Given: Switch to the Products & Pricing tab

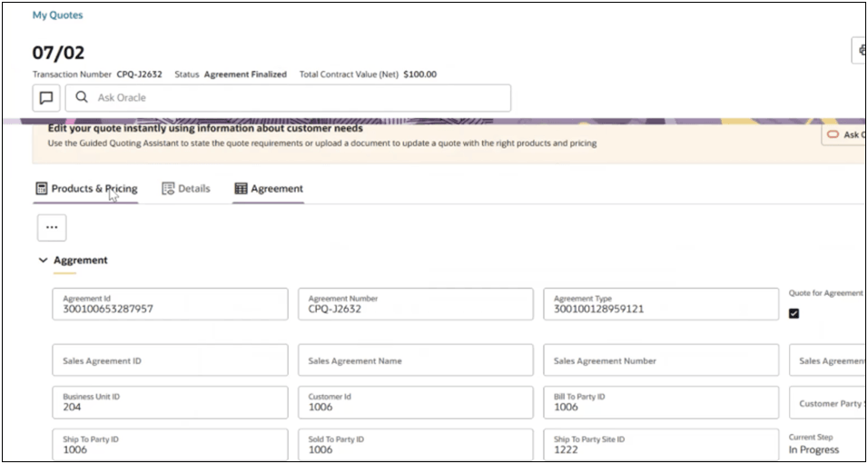Looking at the screenshot, I should [x=86, y=189].
